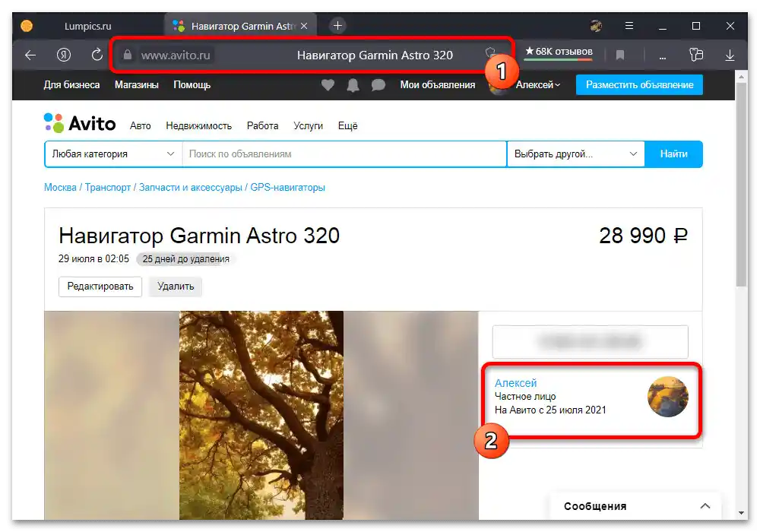Click the padlock site security icon
Viewport: 760px width, 532px height.
pyautogui.click(x=128, y=55)
